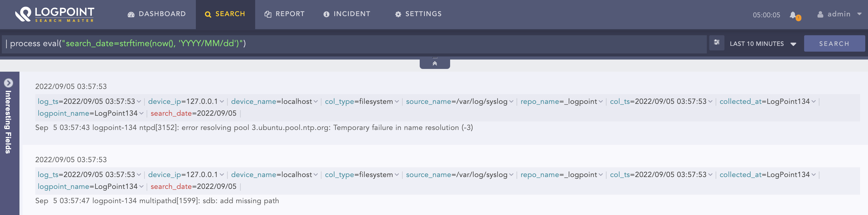This screenshot has height=215, width=868.
Task: Click search_date field link in first log
Action: 171,113
